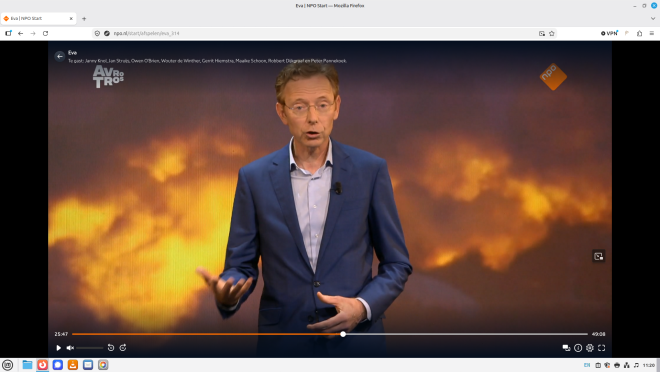Click the system clock 11:20

(x=649, y=365)
